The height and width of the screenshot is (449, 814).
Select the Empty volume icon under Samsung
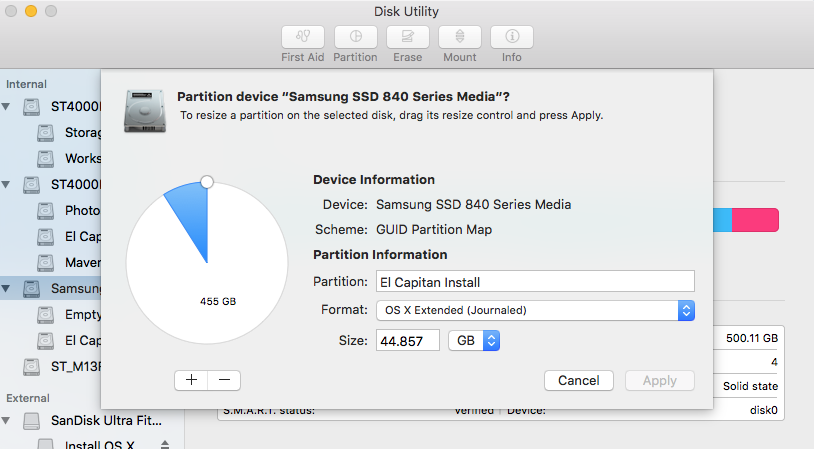click(x=46, y=315)
